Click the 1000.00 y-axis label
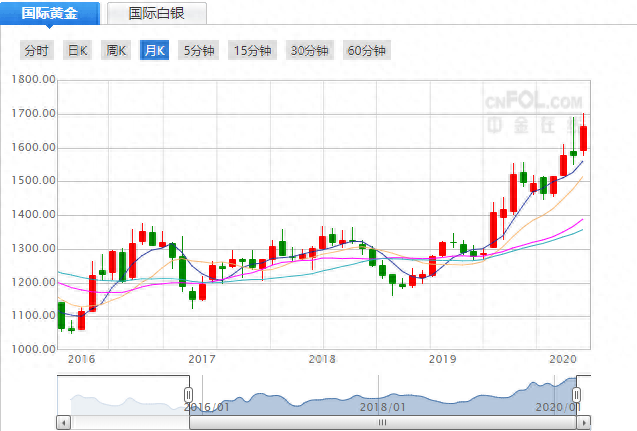637x431 pixels. [x=33, y=349]
